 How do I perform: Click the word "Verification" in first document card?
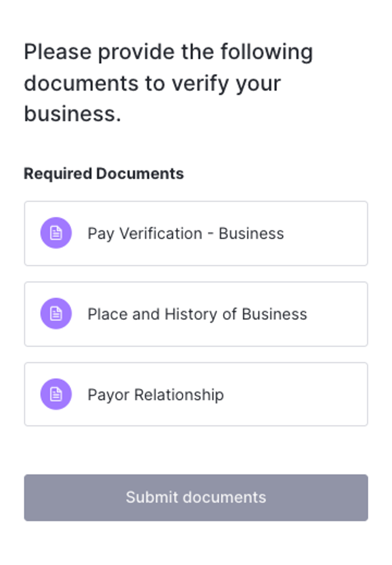point(161,233)
